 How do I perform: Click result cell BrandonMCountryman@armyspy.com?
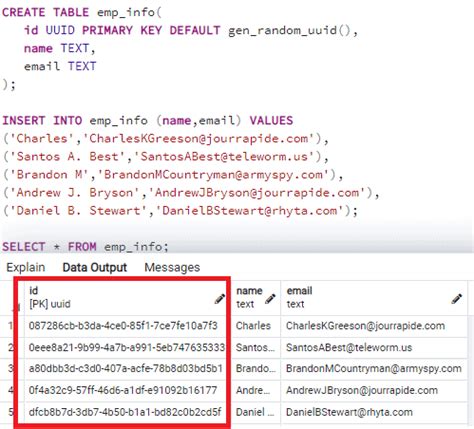coord(374,369)
